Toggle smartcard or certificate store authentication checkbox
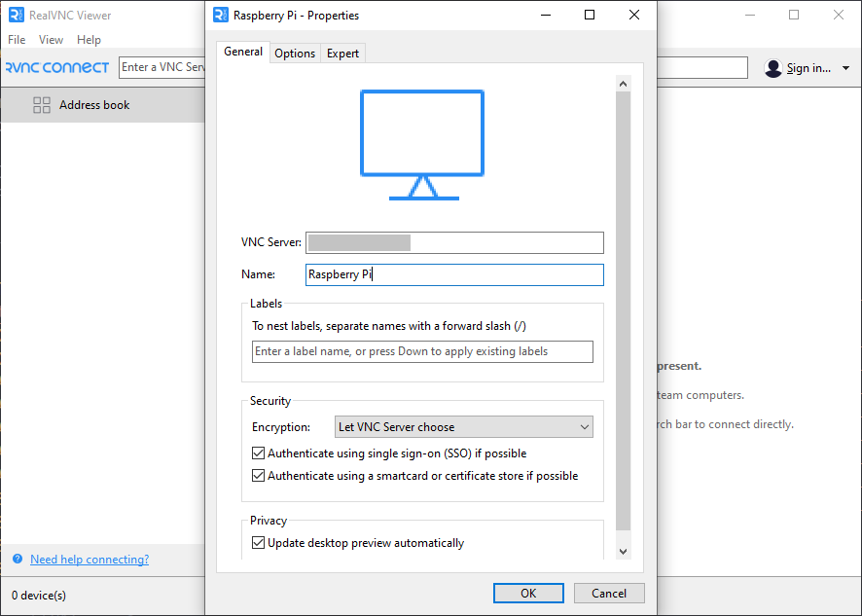Screen dimensions: 862x616 [x=258, y=475]
